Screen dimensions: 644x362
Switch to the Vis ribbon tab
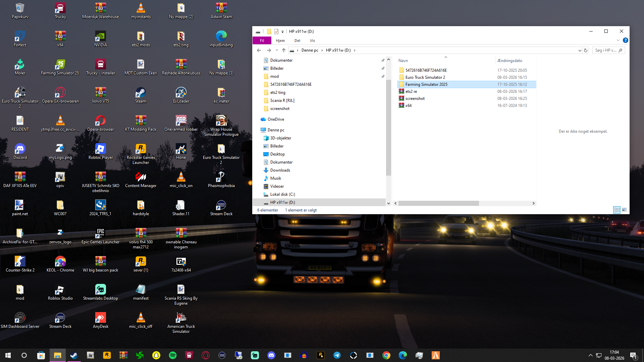[312, 41]
